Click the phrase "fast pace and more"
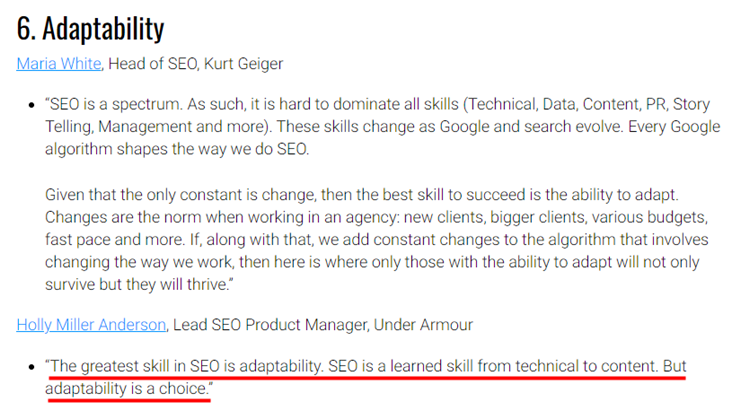740x410 pixels. (114, 240)
